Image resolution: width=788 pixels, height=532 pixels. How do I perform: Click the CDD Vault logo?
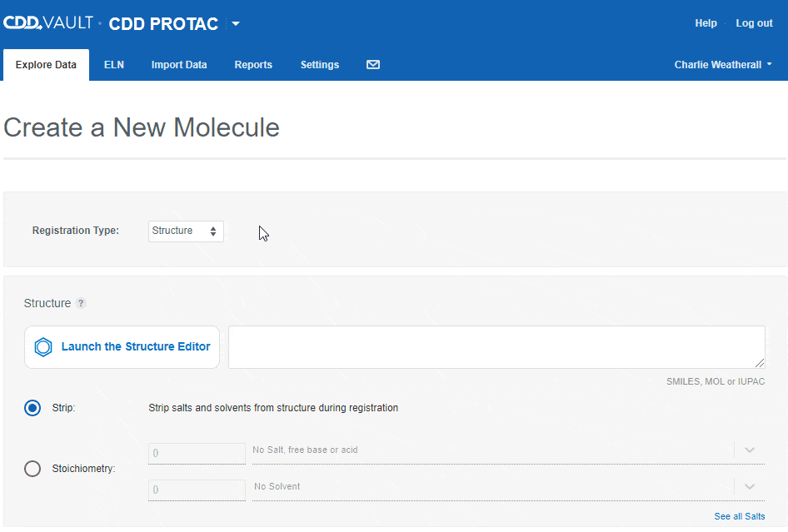pyautogui.click(x=48, y=22)
